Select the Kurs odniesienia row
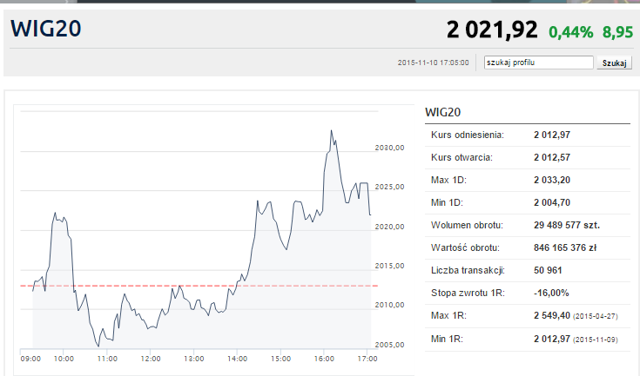 [x=527, y=135]
